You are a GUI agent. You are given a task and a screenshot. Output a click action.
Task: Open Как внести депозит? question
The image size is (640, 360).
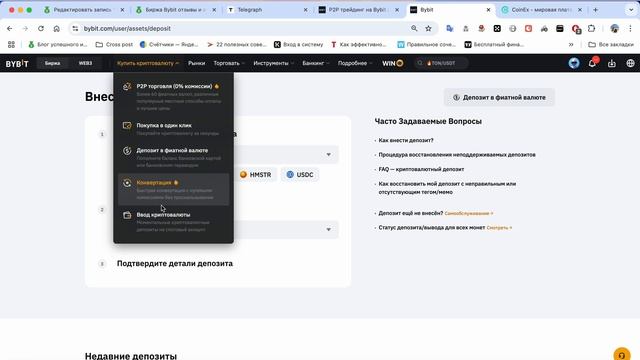click(406, 140)
